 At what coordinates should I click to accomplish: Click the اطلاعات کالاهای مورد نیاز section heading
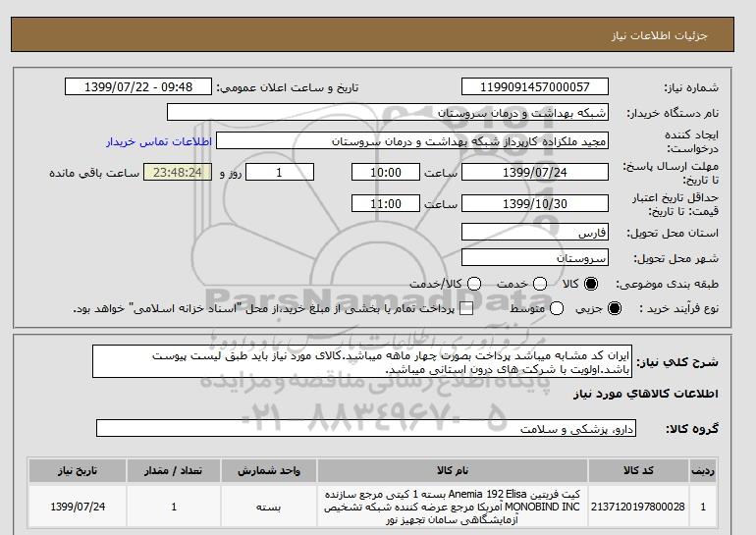pyautogui.click(x=646, y=394)
